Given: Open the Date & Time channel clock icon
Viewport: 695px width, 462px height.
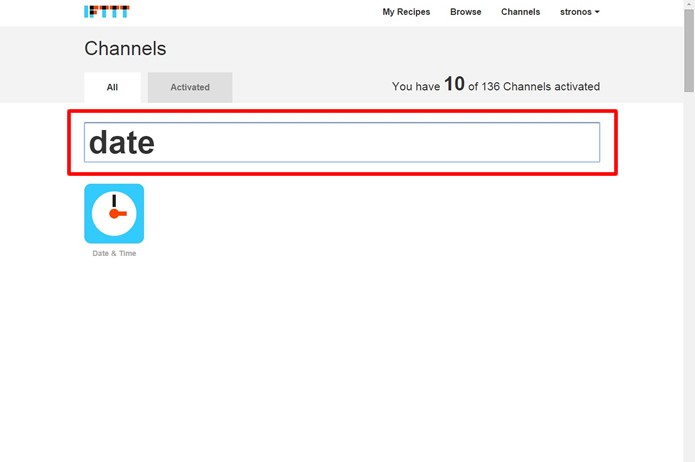Looking at the screenshot, I should (114, 213).
